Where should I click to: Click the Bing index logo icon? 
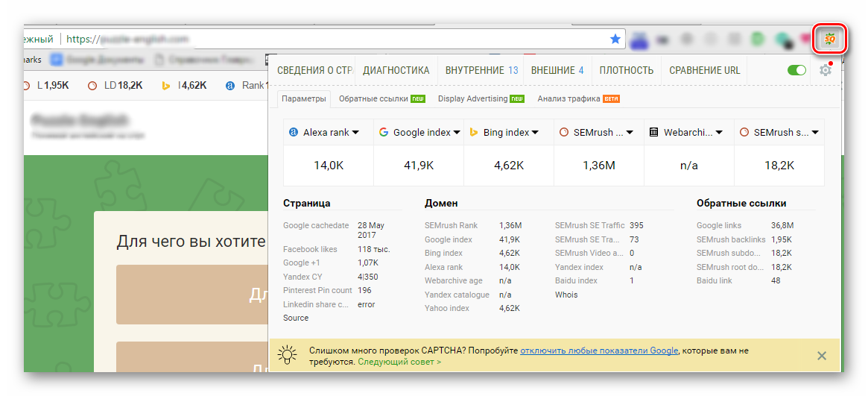click(474, 132)
